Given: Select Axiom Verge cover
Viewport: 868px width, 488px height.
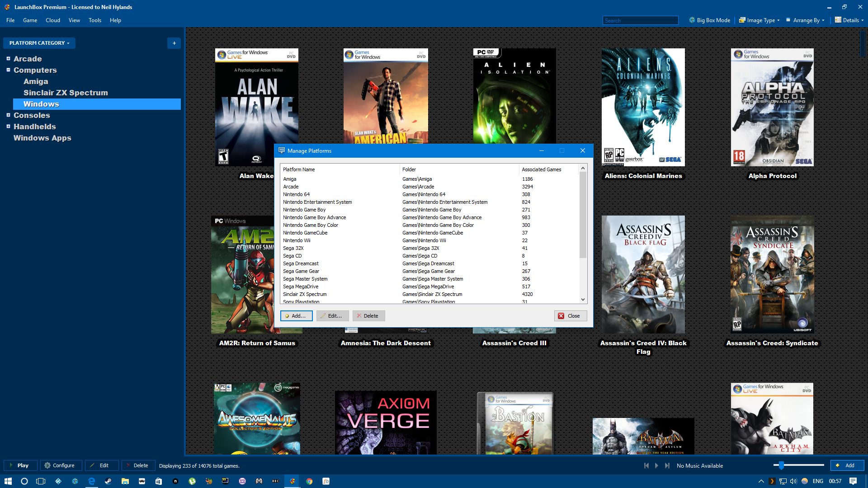Looking at the screenshot, I should pos(386,422).
